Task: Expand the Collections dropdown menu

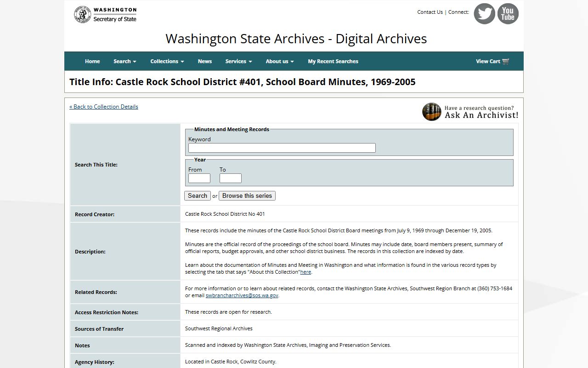Action: tap(167, 61)
